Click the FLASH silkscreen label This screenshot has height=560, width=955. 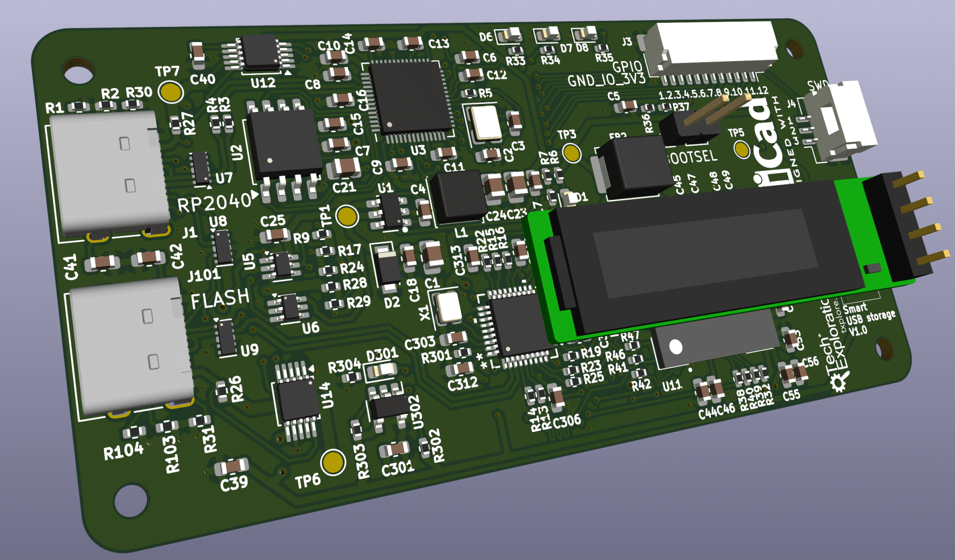(220, 298)
